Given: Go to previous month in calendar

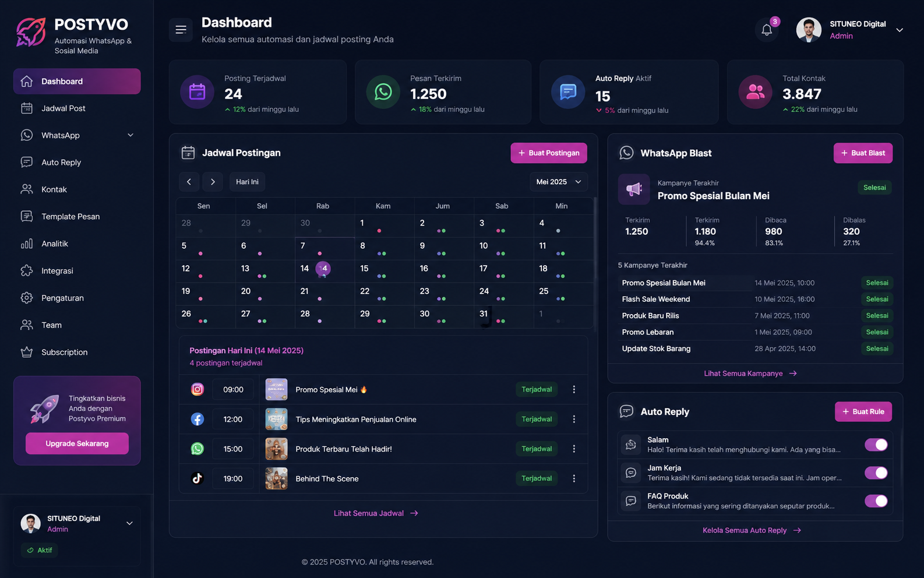Looking at the screenshot, I should 189,182.
